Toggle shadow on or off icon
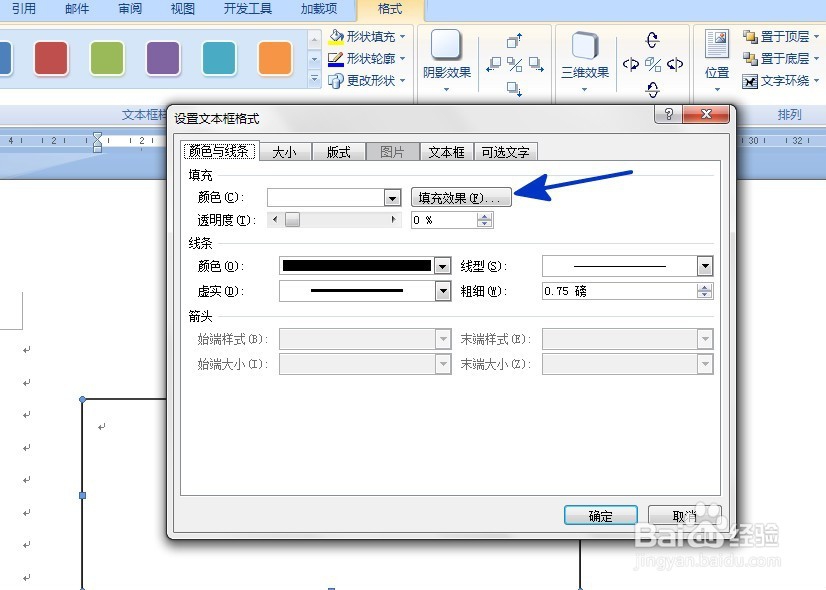Image resolution: width=826 pixels, height=590 pixels. click(x=514, y=64)
